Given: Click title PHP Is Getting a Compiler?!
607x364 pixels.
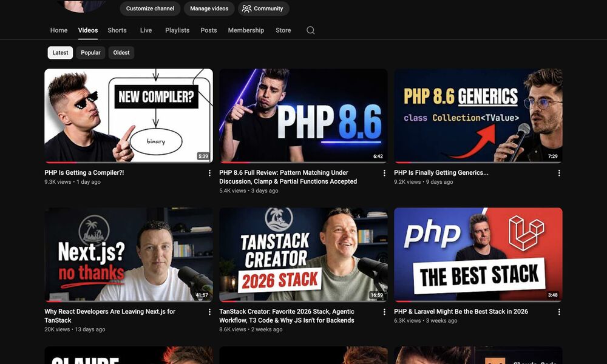Looking at the screenshot, I should [x=84, y=172].
